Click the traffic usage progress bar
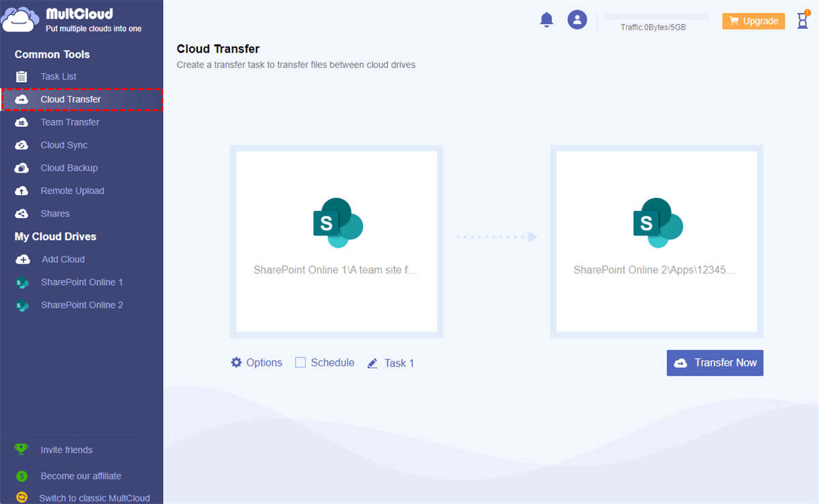 pos(656,16)
